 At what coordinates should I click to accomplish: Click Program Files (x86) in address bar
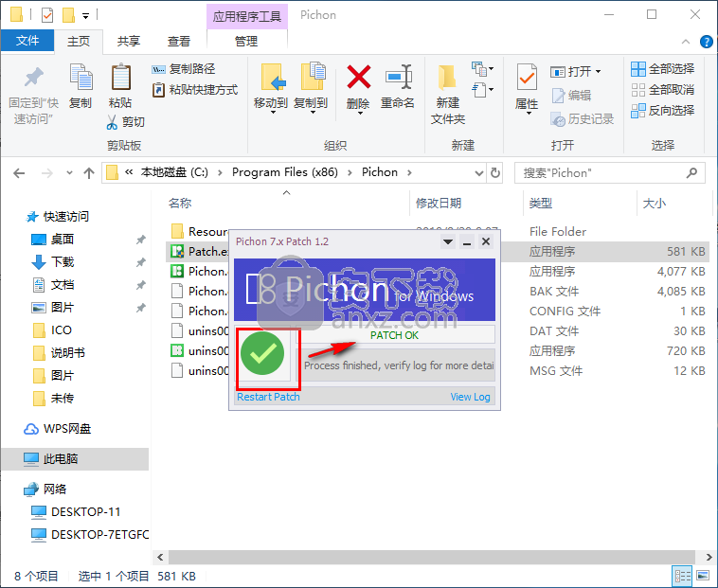click(x=285, y=172)
